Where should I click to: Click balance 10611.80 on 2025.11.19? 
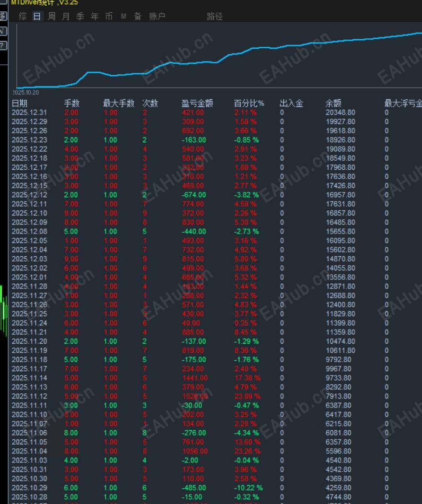click(x=340, y=350)
